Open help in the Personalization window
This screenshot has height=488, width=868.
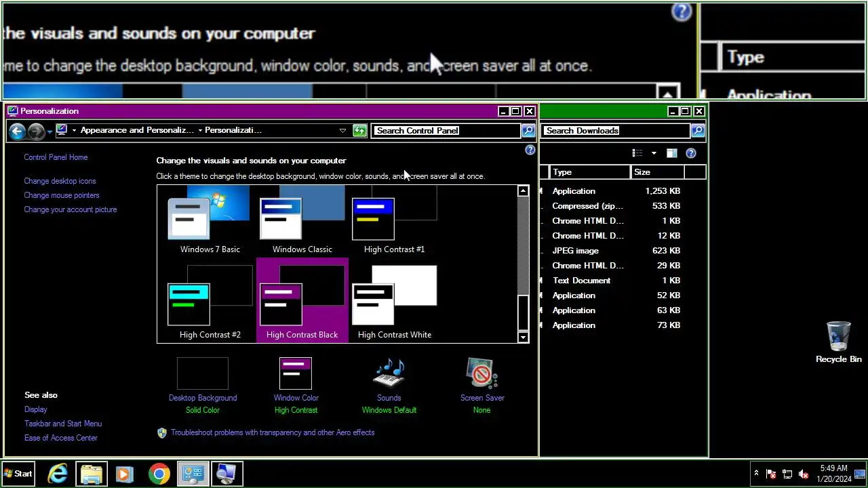coord(530,150)
